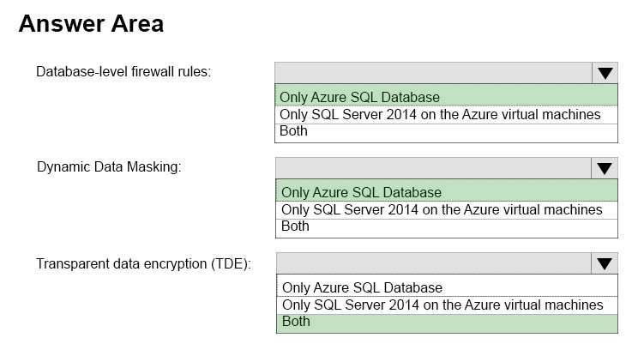This screenshot has height=350, width=644.
Task: Choose 'Both' under Dynamic Data Masking
Action: 447,228
